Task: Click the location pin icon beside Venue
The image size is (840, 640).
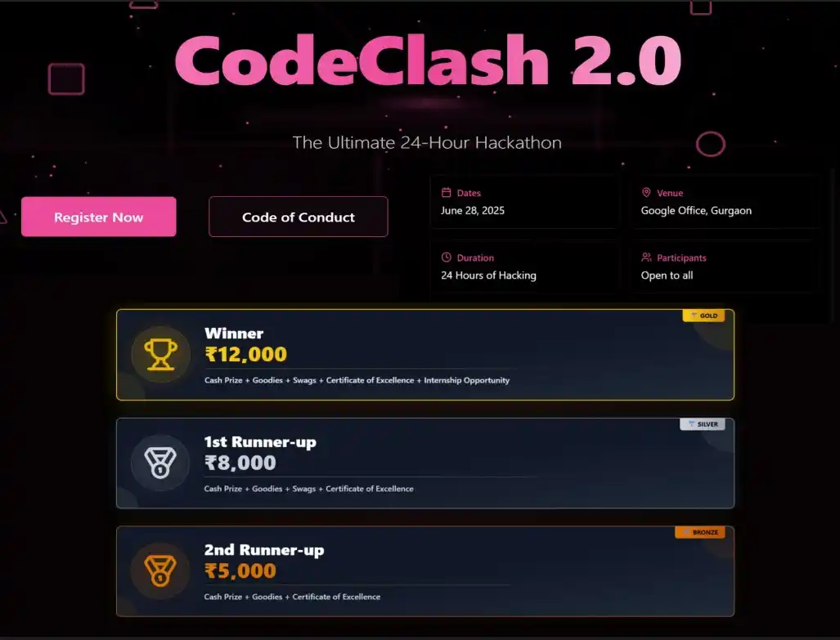Action: 646,192
